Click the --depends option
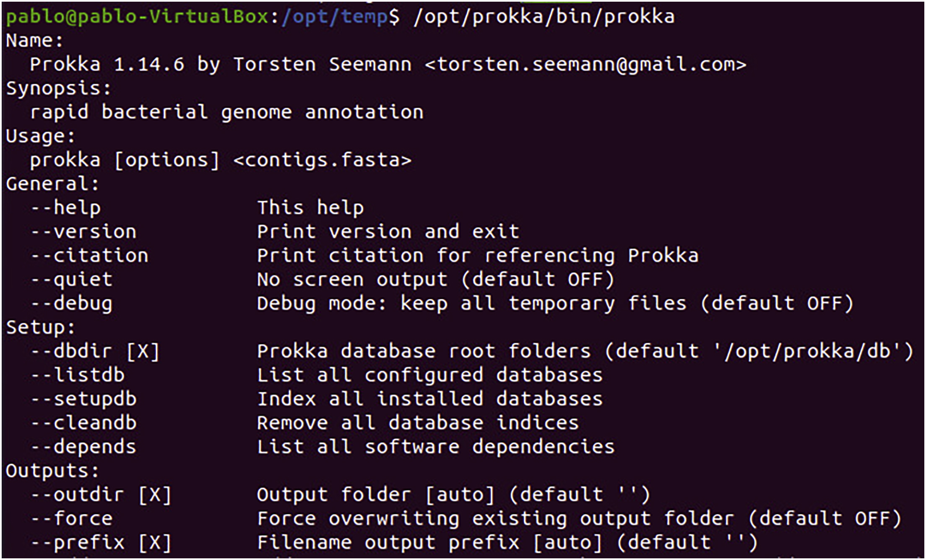The width and height of the screenshot is (926, 560). [83, 447]
